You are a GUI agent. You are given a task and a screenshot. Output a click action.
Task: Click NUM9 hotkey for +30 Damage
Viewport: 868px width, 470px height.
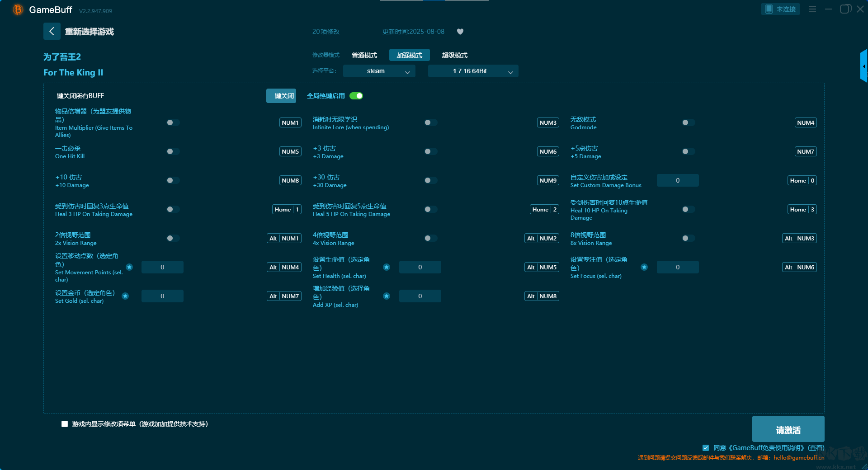[548, 180]
